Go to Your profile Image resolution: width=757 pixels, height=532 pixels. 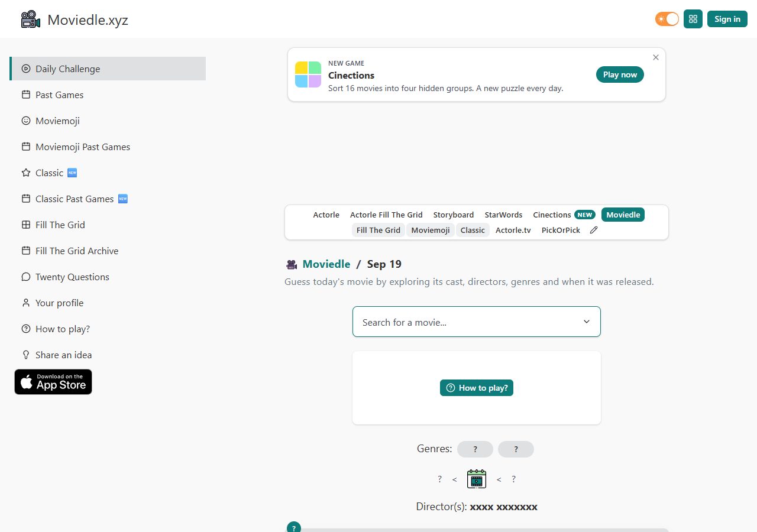point(108,303)
